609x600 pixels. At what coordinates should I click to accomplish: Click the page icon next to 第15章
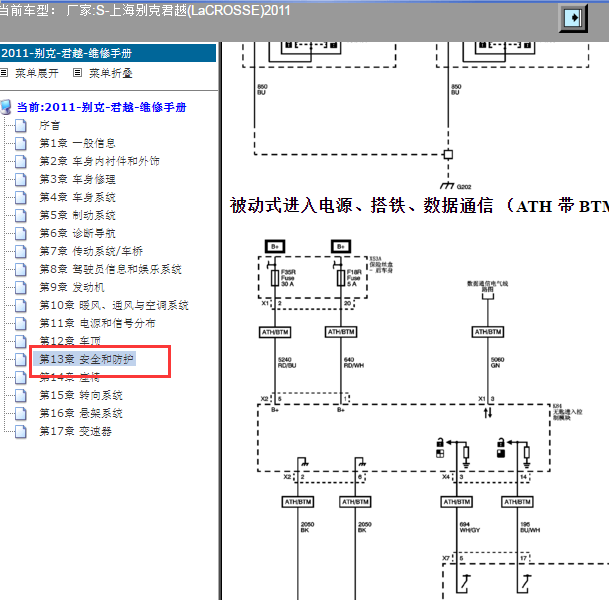[x=21, y=395]
